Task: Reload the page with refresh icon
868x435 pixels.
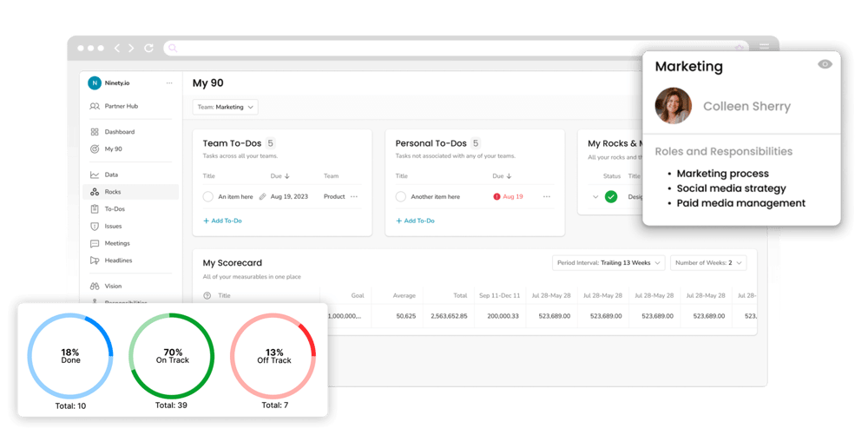Action: 148,48
